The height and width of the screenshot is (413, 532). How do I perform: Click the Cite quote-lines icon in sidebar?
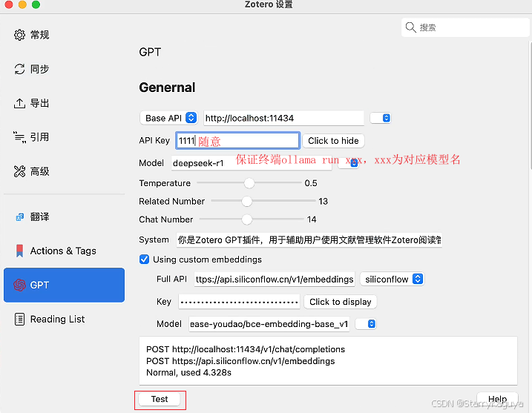pyautogui.click(x=19, y=137)
